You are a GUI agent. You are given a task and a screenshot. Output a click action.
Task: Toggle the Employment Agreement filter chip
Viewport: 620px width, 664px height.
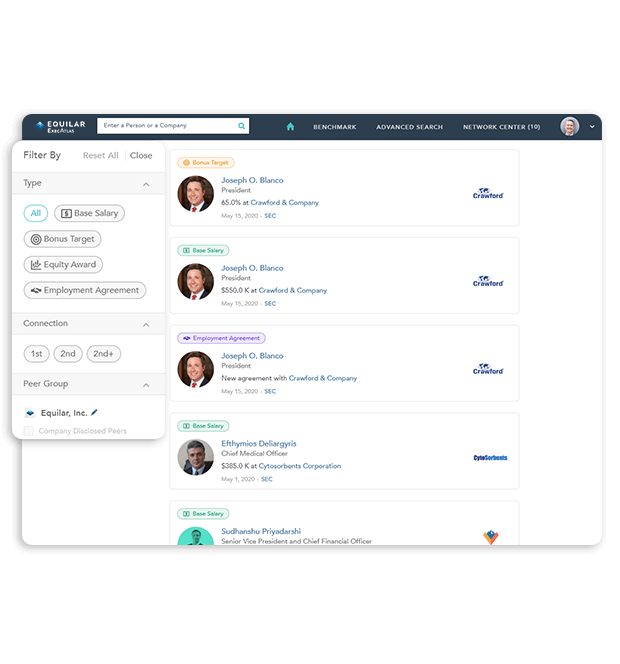[85, 290]
